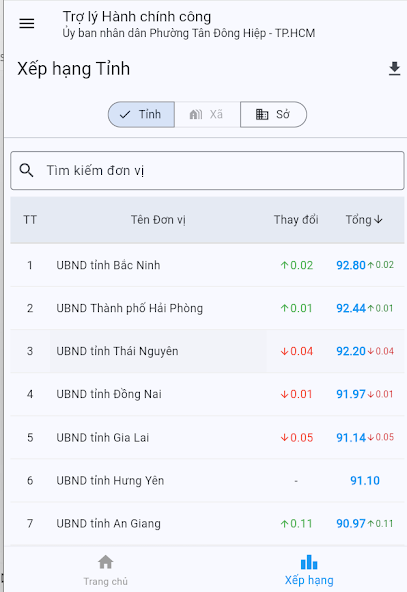Sort by the Tên Đơn vị column header
The width and height of the screenshot is (407, 592).
(x=158, y=220)
